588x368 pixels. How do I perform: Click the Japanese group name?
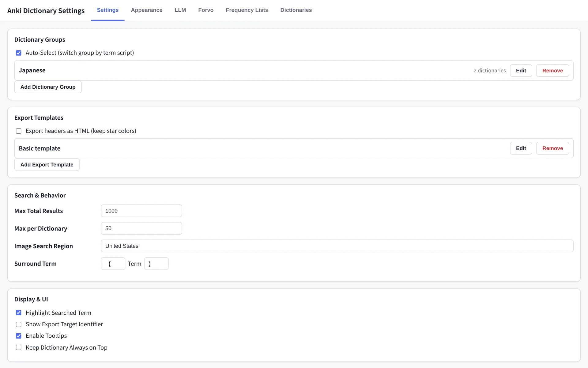pyautogui.click(x=32, y=71)
